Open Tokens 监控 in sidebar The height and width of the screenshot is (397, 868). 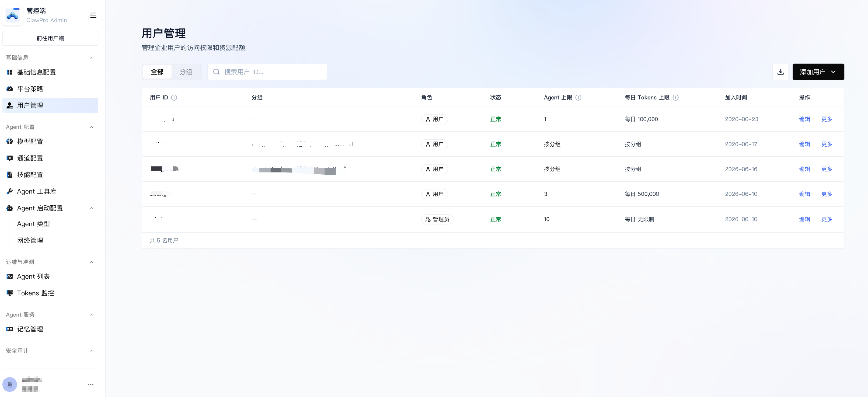(x=50, y=293)
